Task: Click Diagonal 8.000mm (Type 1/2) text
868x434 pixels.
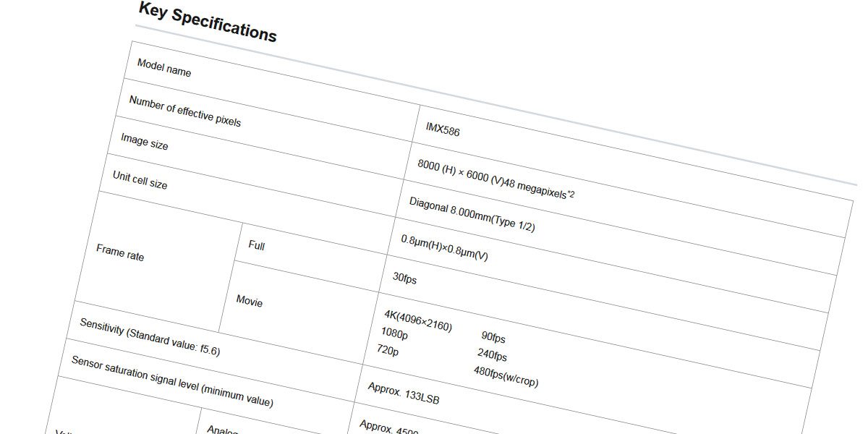Action: point(472,214)
